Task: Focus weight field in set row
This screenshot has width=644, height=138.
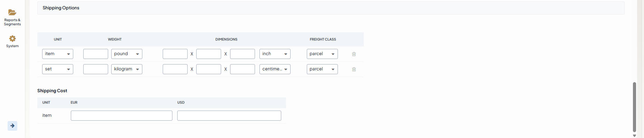Action: 96,69
